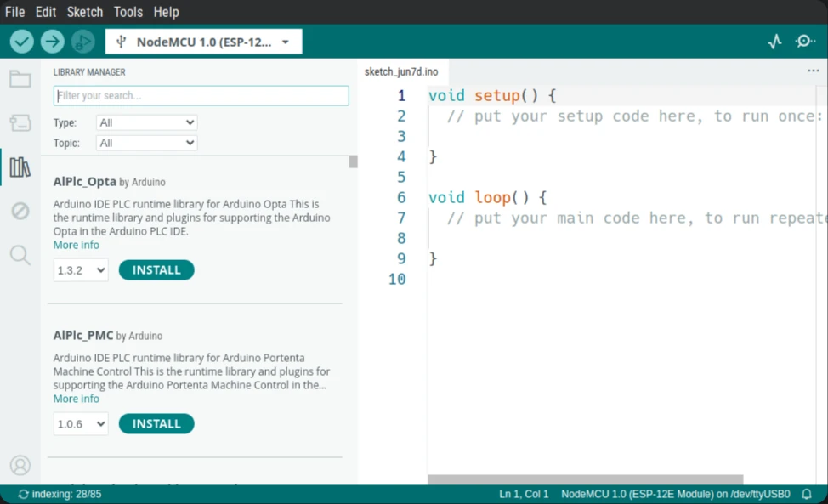Open the Boards Manager sidebar icon
828x504 pixels.
click(20, 123)
